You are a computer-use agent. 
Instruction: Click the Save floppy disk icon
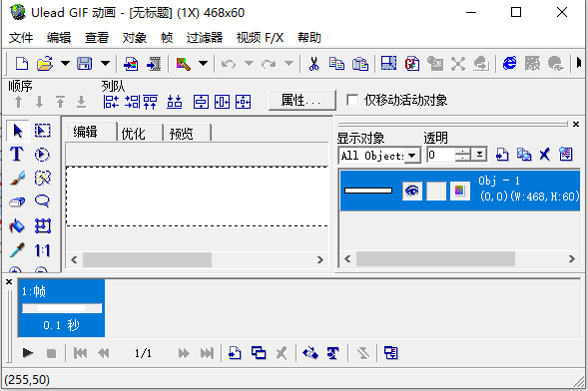85,63
